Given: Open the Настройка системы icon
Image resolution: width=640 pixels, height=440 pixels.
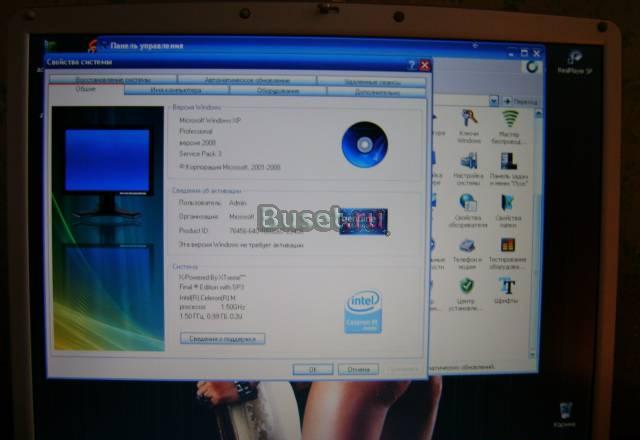Looking at the screenshot, I should tap(468, 169).
